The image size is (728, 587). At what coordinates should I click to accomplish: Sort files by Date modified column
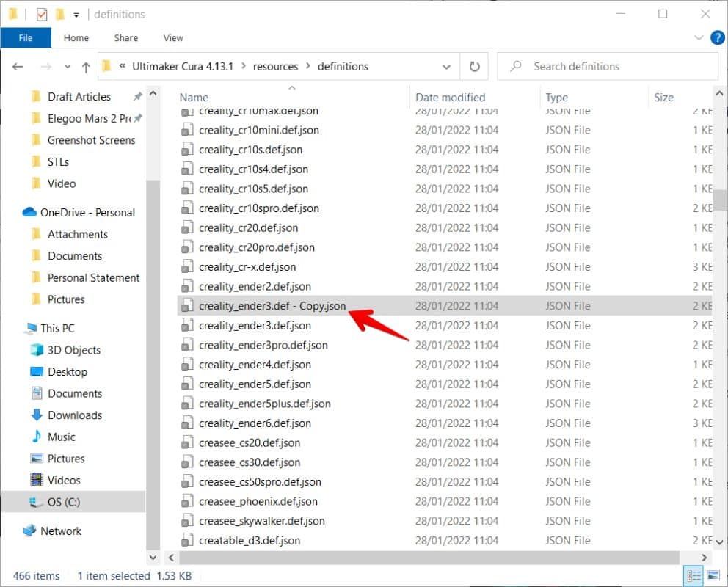[450, 98]
